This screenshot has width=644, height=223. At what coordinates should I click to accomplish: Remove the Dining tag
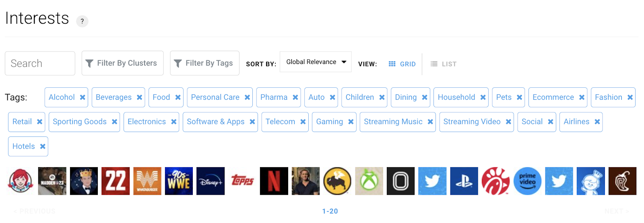(x=425, y=97)
